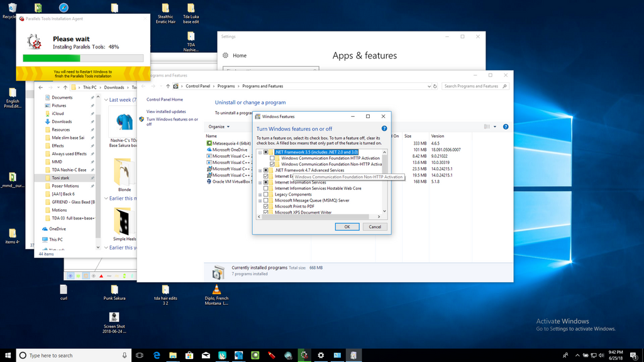The width and height of the screenshot is (644, 362).
Task: Select This PC in the navigation pane
Action: 56,239
